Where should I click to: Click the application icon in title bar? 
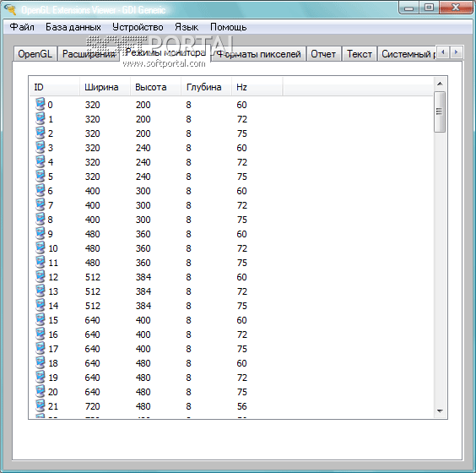10,9
